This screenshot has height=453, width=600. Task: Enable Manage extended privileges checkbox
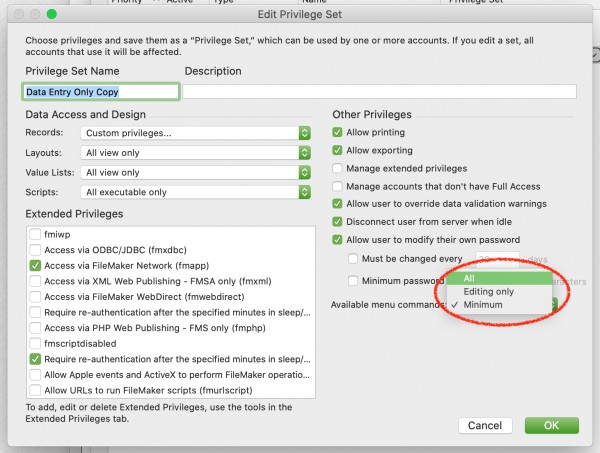[338, 168]
